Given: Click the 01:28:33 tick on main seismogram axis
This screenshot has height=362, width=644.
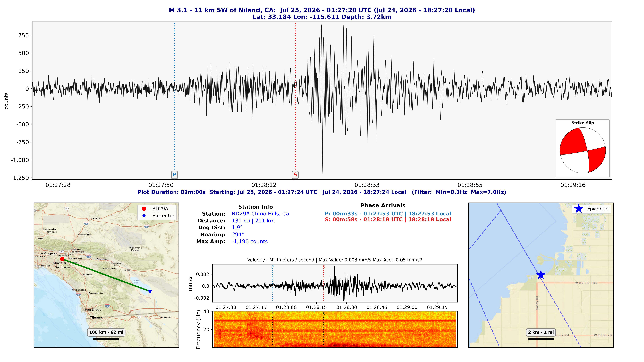Looking at the screenshot, I should (367, 185).
